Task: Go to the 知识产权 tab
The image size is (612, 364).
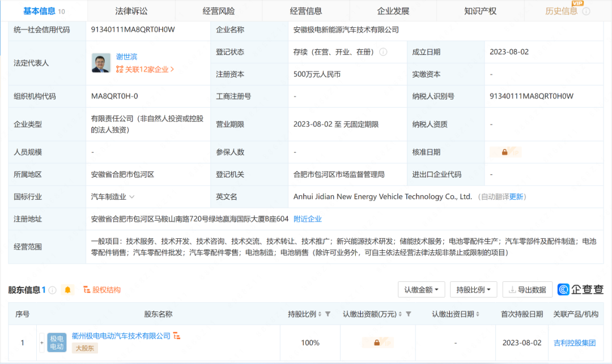Action: [x=480, y=11]
